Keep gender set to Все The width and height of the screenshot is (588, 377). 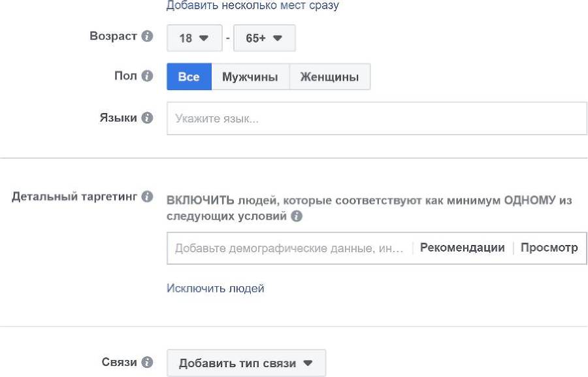[x=189, y=75]
